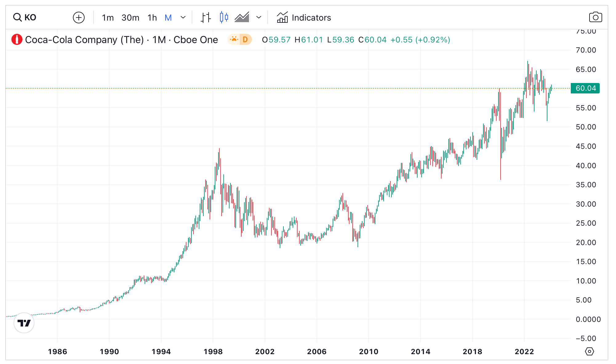
Task: Click the orange D delayed-data badge
Action: click(245, 40)
